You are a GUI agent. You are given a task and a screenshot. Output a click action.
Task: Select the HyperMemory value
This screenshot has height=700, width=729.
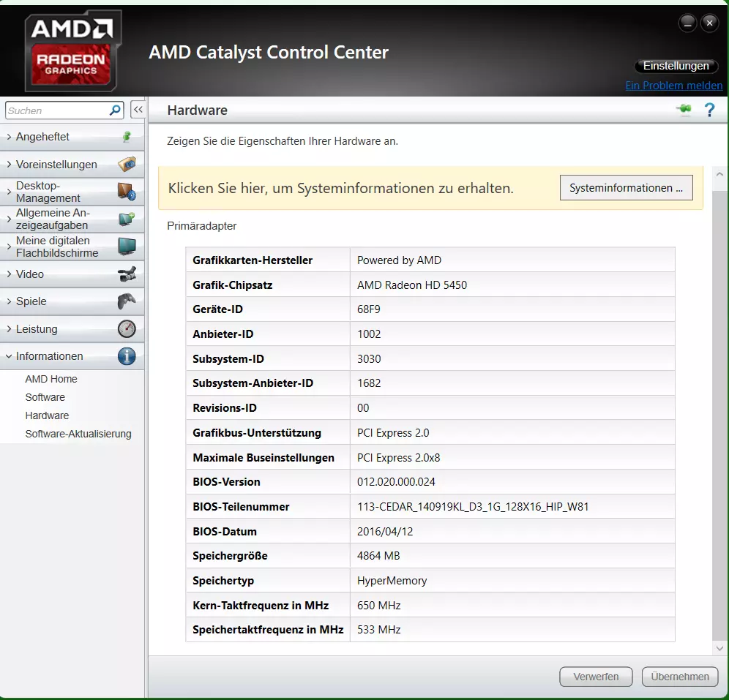[x=392, y=581]
